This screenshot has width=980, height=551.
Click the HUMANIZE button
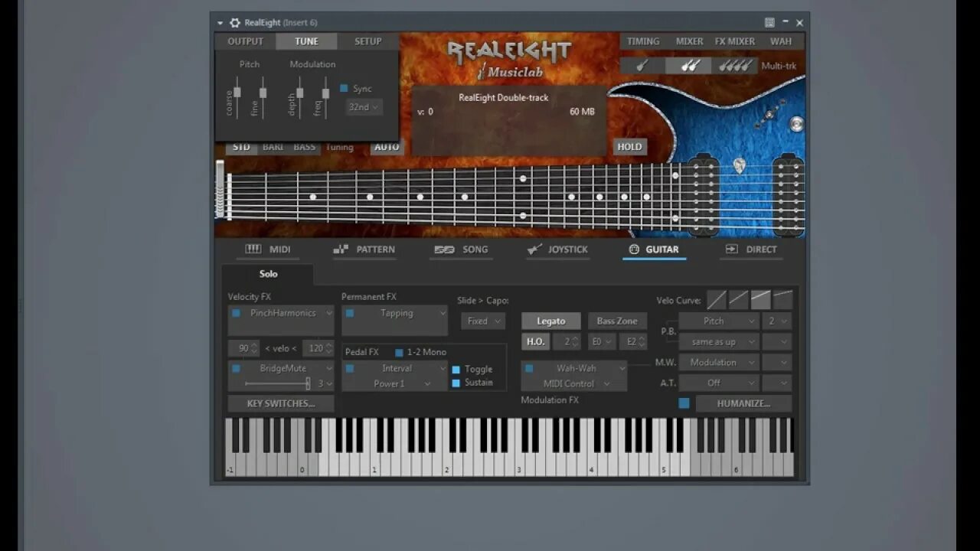[x=743, y=403]
